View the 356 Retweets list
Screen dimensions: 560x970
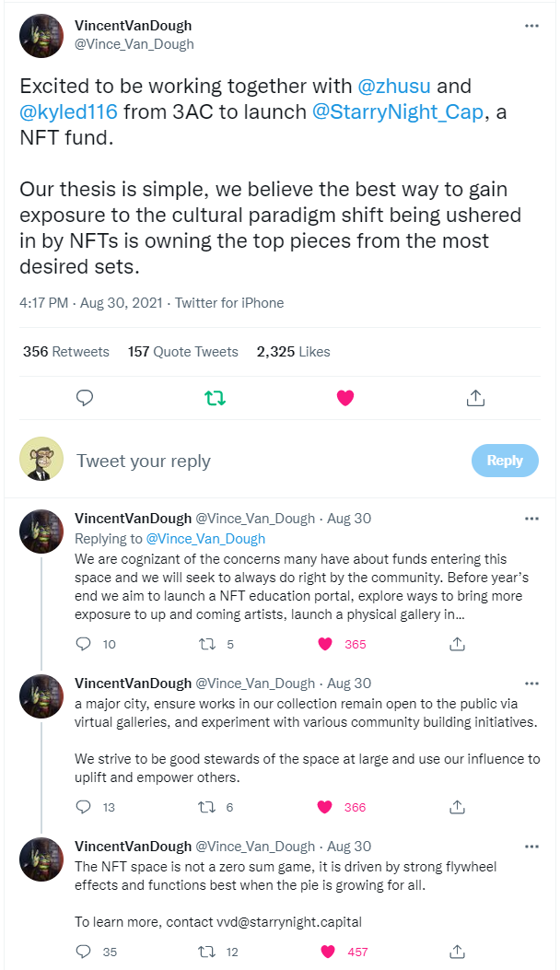[65, 352]
